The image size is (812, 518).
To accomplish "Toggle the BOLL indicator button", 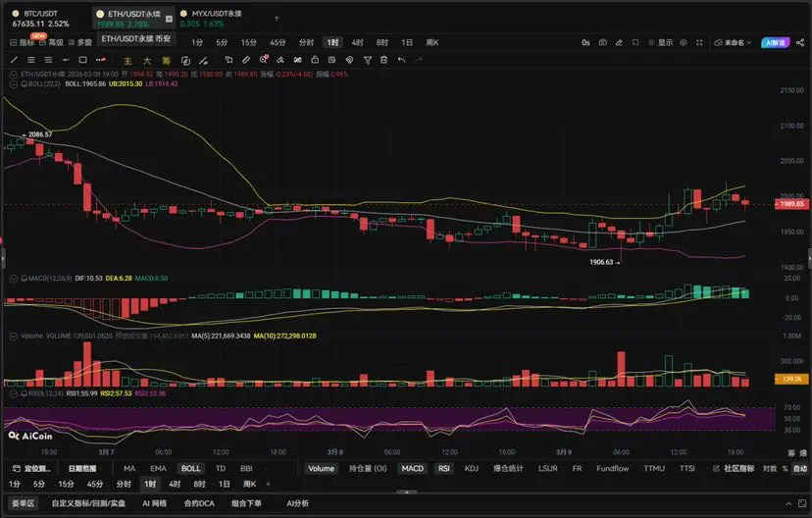I will click(190, 468).
